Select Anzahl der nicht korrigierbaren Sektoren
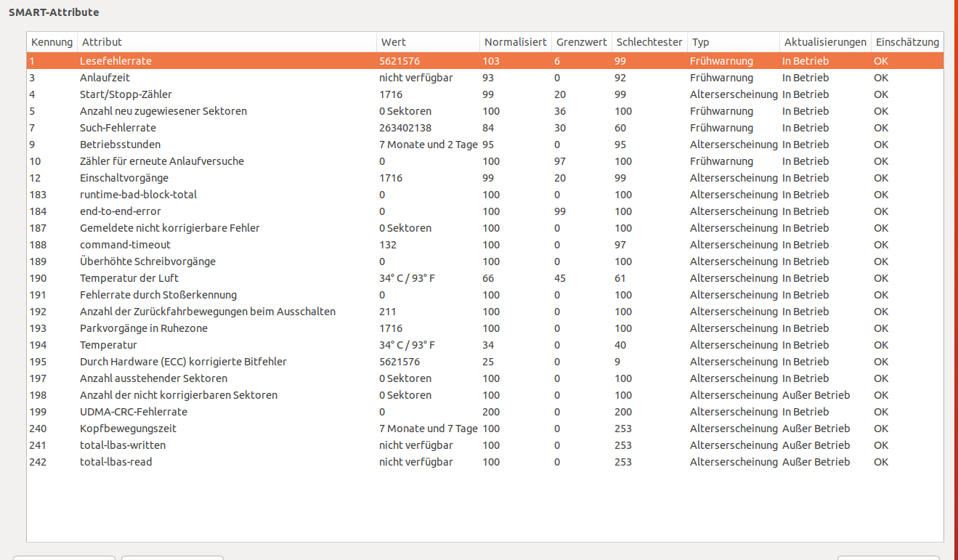 485,395
